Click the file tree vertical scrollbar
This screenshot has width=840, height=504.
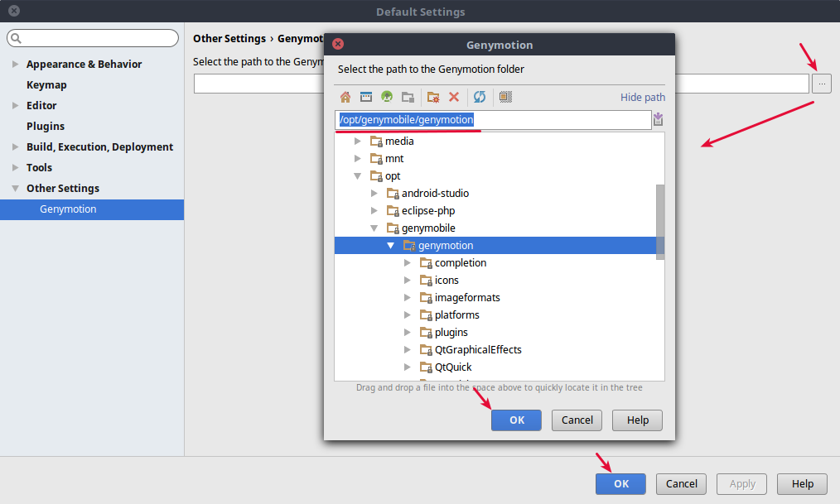(660, 221)
